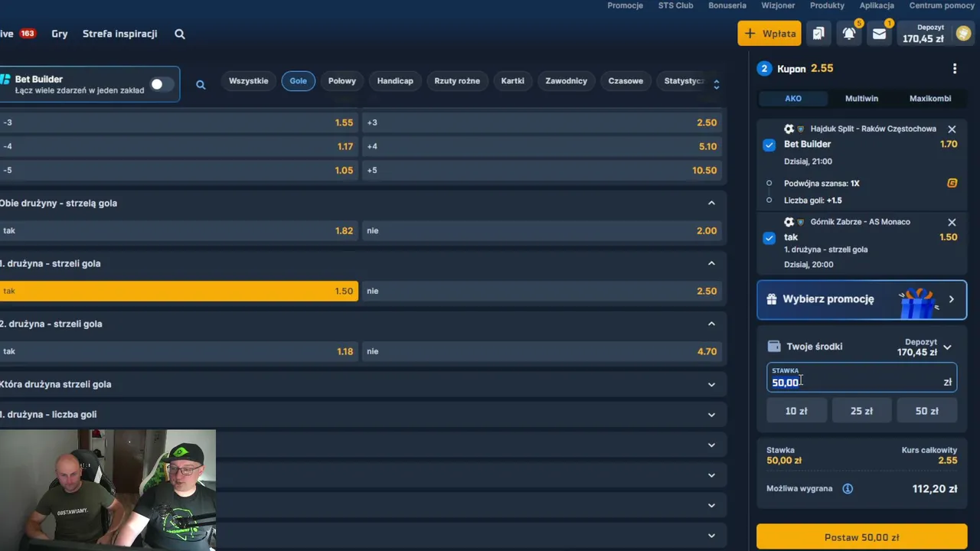The height and width of the screenshot is (551, 980).
Task: Expand 'Która drużyna strzeli gola' section
Action: tap(711, 384)
